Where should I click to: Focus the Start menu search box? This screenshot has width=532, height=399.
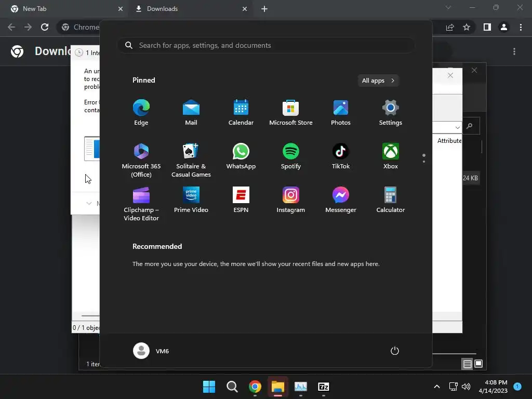click(266, 45)
